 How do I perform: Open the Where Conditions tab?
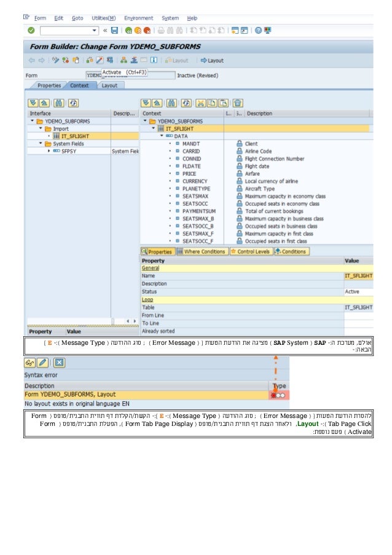202,251
